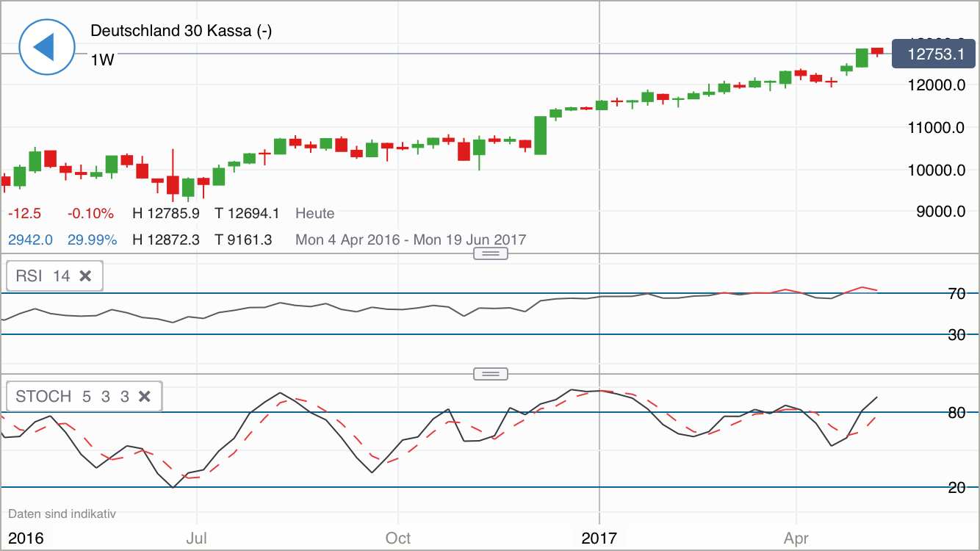Toggle the RSI panel collapse grip handle
The height and width of the screenshot is (551, 980).
[x=489, y=253]
